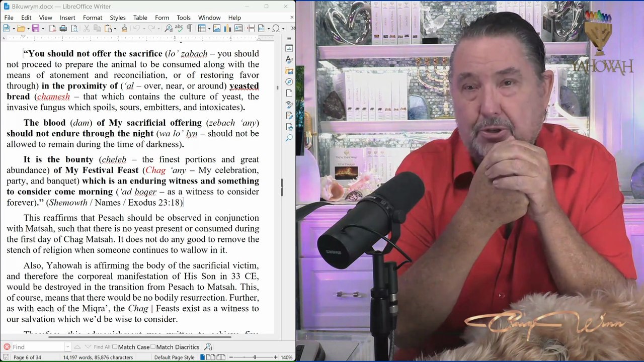Switch to single-page view

tap(202, 357)
